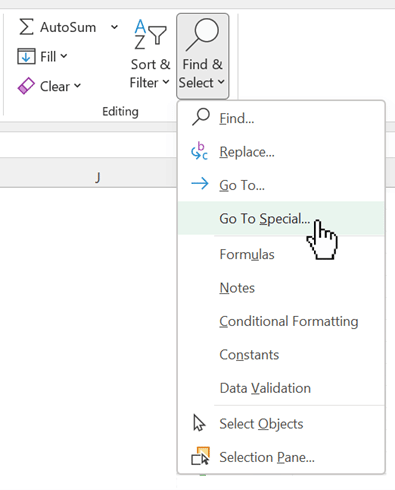
Task: Click the Replace b-c icon in menu
Action: point(199,151)
